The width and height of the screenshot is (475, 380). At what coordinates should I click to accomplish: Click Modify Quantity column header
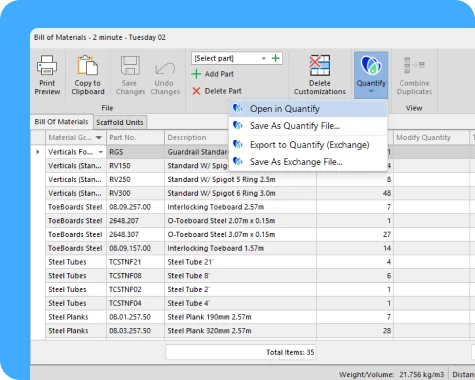pos(431,137)
